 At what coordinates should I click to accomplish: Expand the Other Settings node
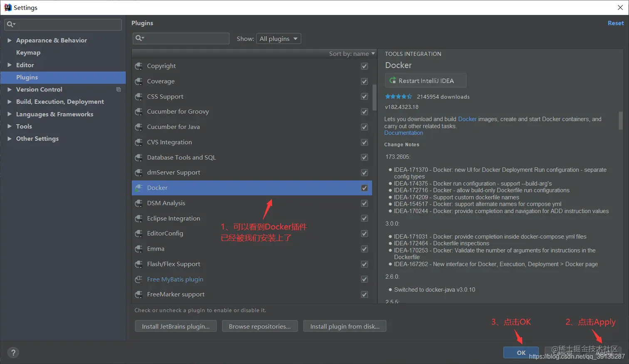[x=9, y=138]
